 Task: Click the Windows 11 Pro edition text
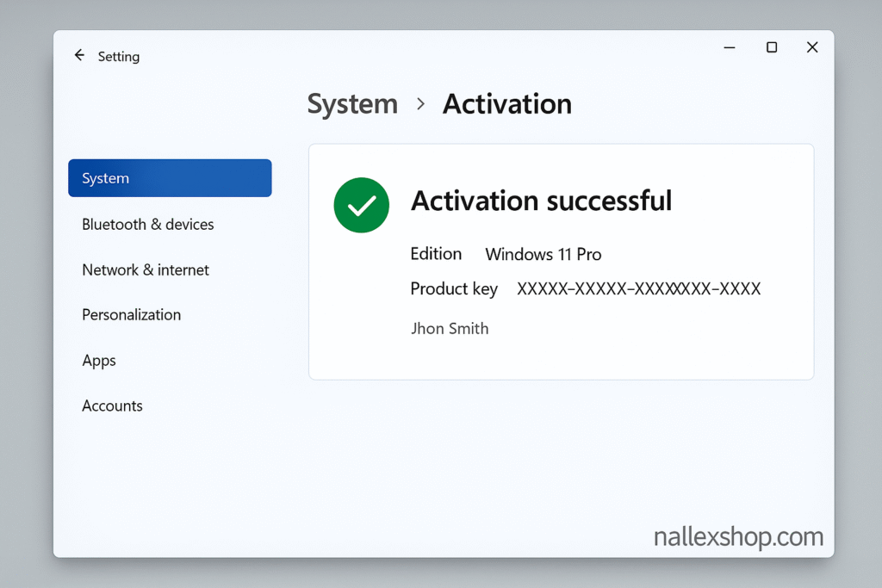pyautogui.click(x=543, y=254)
